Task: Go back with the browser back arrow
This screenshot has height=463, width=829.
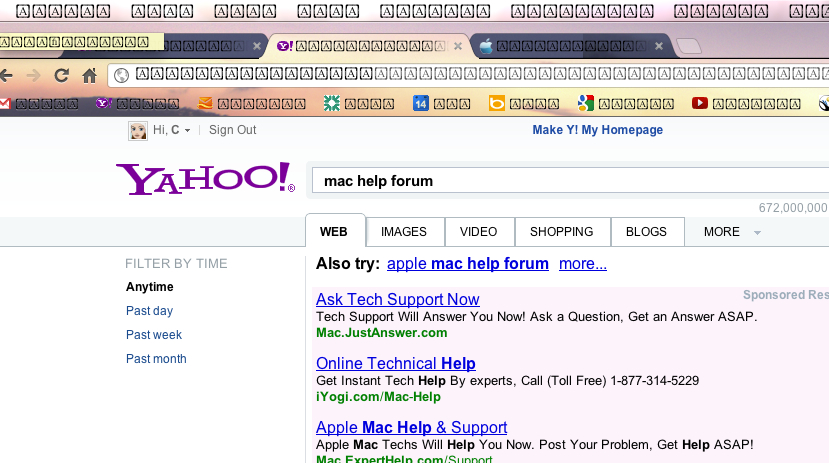Action: pyautogui.click(x=6, y=76)
